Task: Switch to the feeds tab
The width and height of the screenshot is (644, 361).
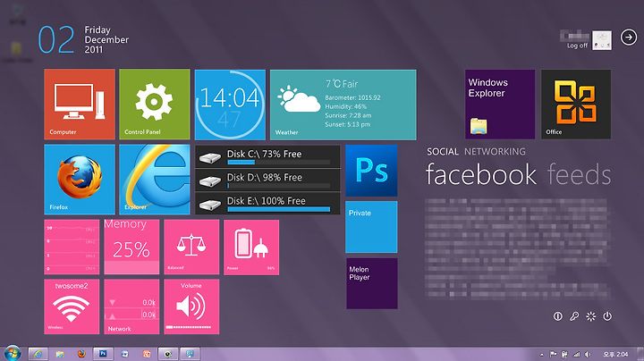Action: [579, 174]
